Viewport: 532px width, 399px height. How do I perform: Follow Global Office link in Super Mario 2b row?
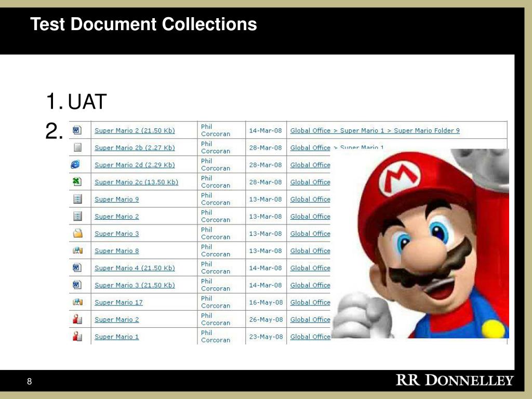[x=310, y=148]
